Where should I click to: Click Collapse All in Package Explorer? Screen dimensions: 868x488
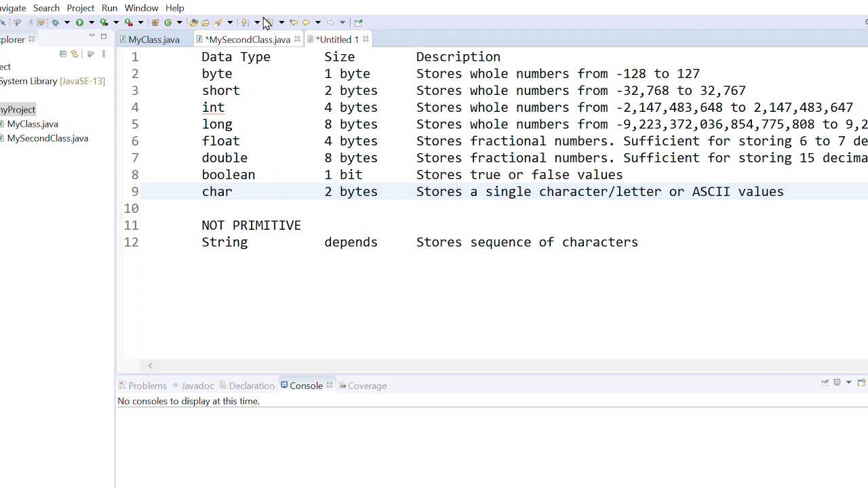(63, 54)
